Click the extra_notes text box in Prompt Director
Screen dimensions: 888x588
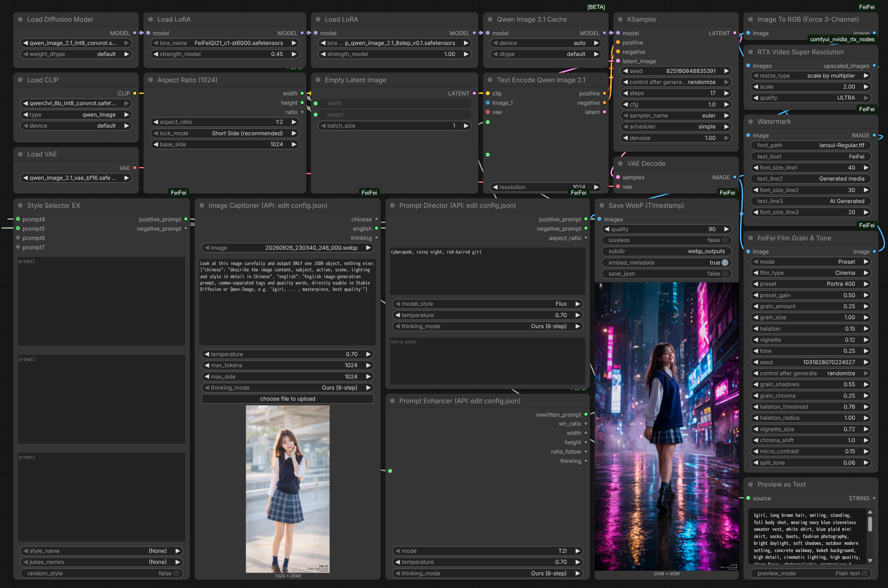(487, 361)
